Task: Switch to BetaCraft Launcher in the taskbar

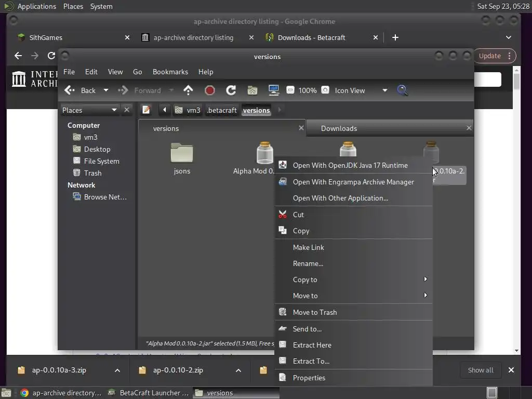Action: click(x=148, y=393)
